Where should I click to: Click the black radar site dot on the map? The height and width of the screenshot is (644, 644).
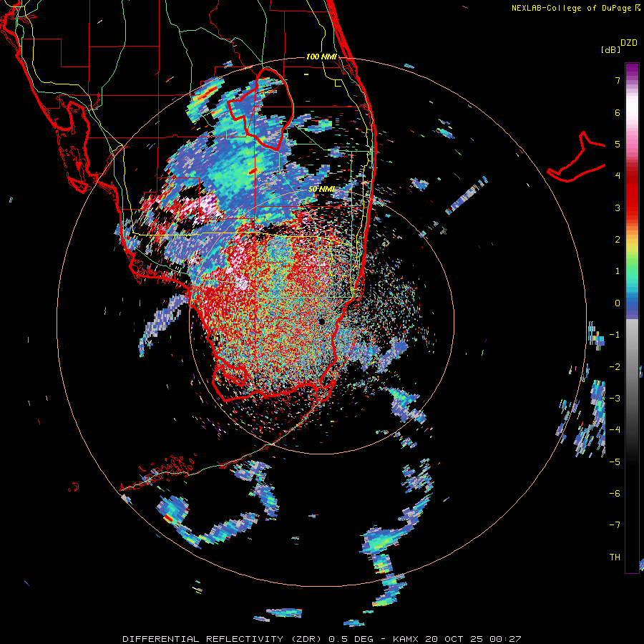321,321
